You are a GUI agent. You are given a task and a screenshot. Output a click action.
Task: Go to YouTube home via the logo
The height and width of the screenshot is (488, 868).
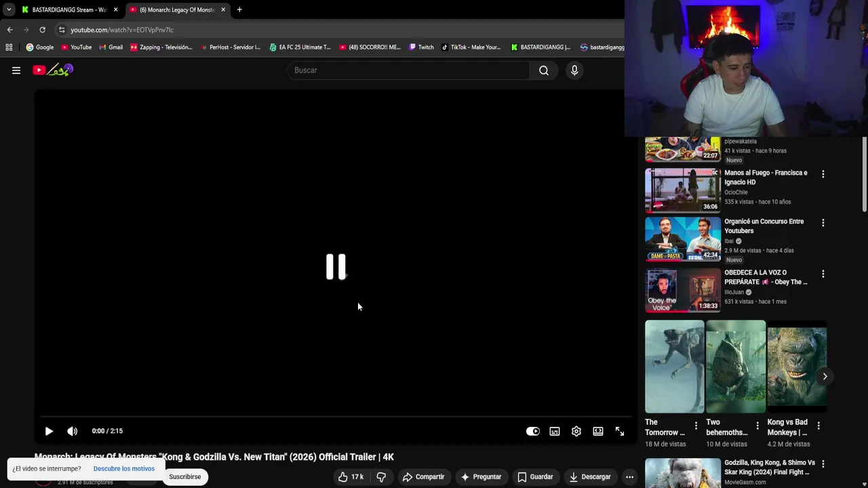point(52,70)
